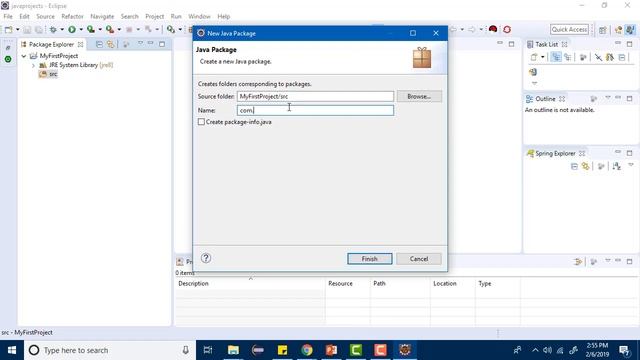Click green Spring Boot dashboard icon on left bar
Viewport: 640px width, 360px height.
click(8, 60)
